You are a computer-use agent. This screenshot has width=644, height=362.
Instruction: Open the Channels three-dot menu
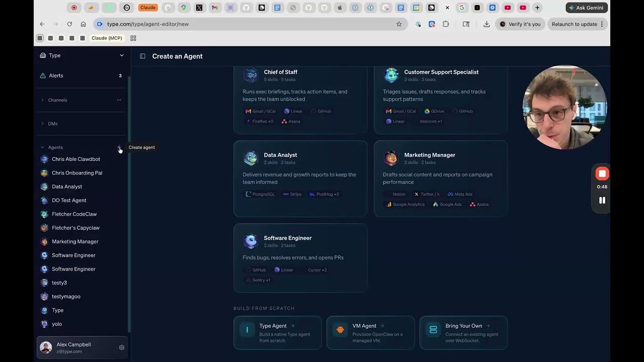point(119,100)
